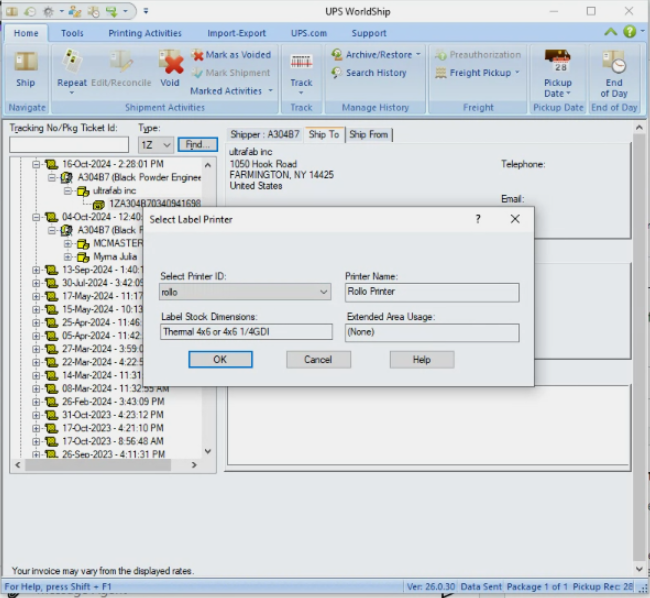
Task: Open the Printing Activities tab
Action: (145, 33)
